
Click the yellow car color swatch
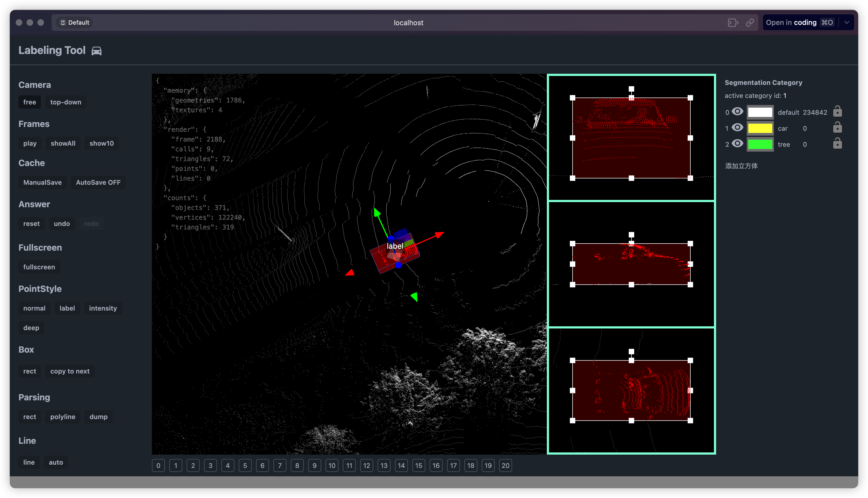(759, 128)
